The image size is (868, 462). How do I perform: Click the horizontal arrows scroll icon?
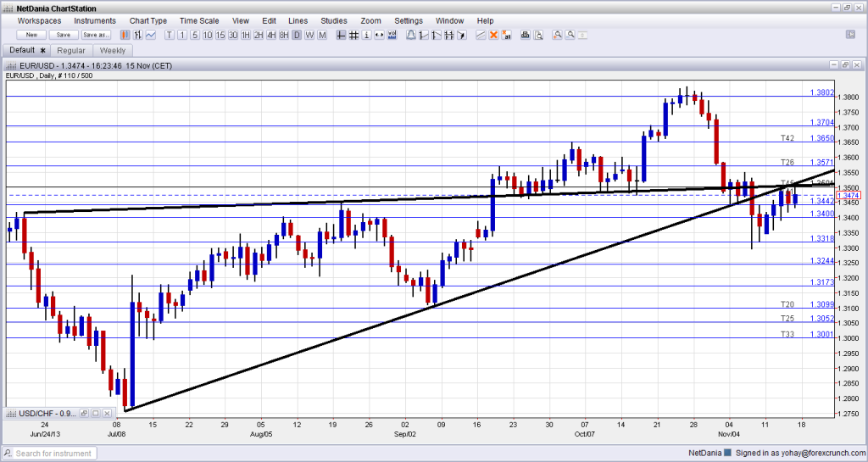pyautogui.click(x=379, y=35)
